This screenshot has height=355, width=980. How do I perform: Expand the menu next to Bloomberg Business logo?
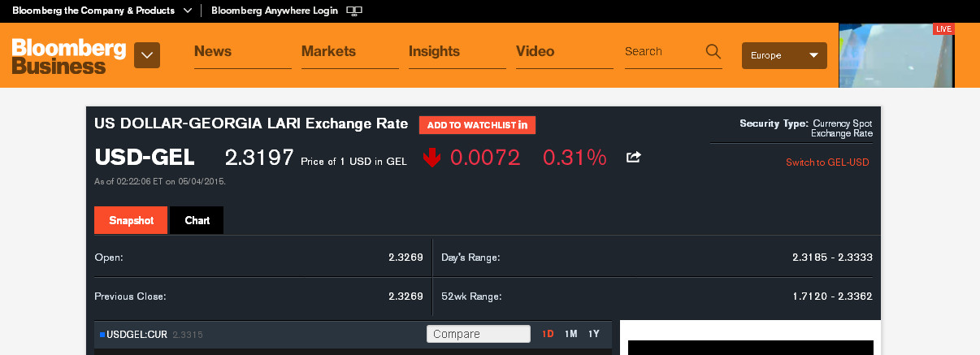click(x=147, y=55)
